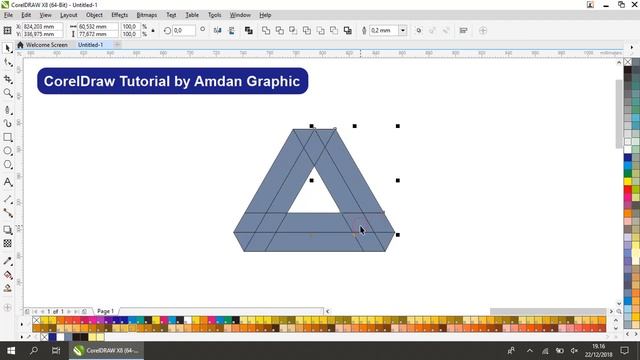Click the Intersect shapes icon
Image resolution: width=640 pixels, height=360 pixels.
[x=293, y=30]
